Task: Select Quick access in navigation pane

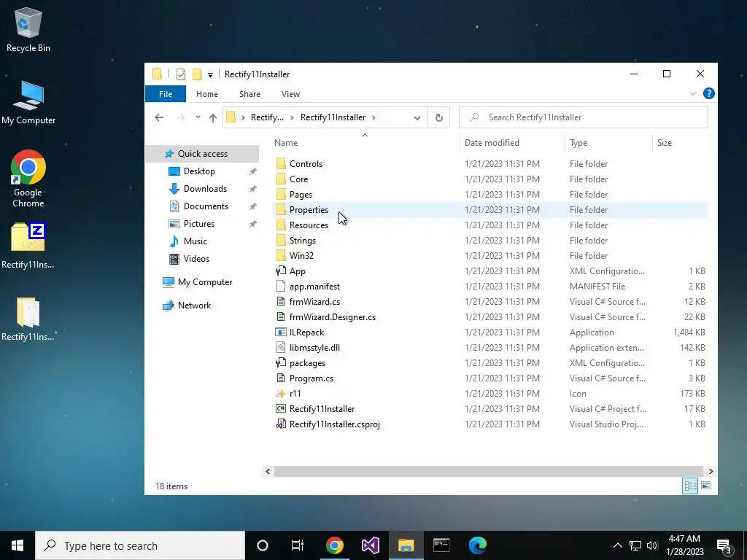Action: point(203,153)
